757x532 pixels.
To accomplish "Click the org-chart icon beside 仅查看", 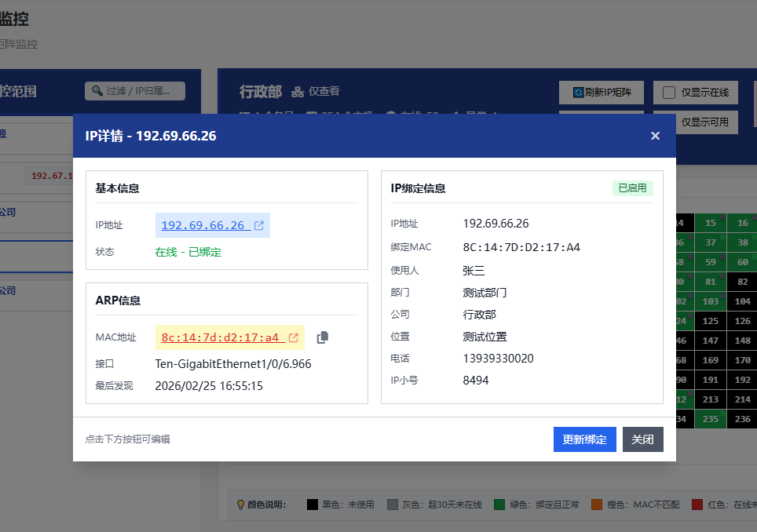I will (297, 91).
